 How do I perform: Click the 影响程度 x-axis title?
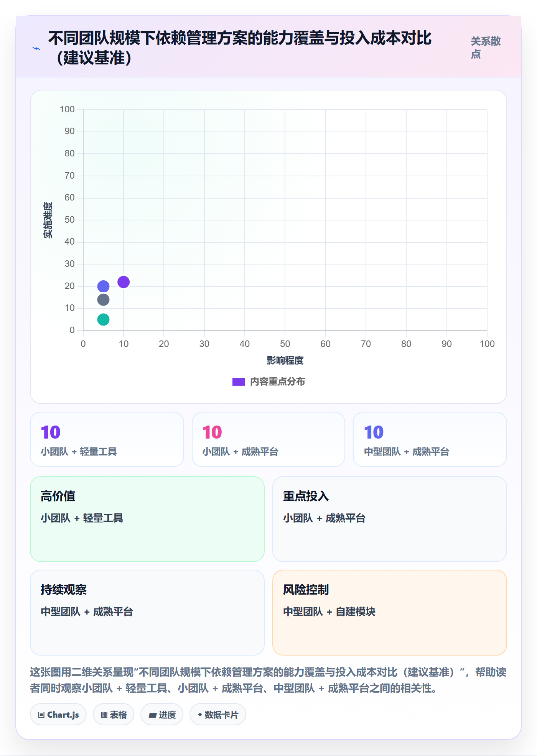pyautogui.click(x=285, y=360)
